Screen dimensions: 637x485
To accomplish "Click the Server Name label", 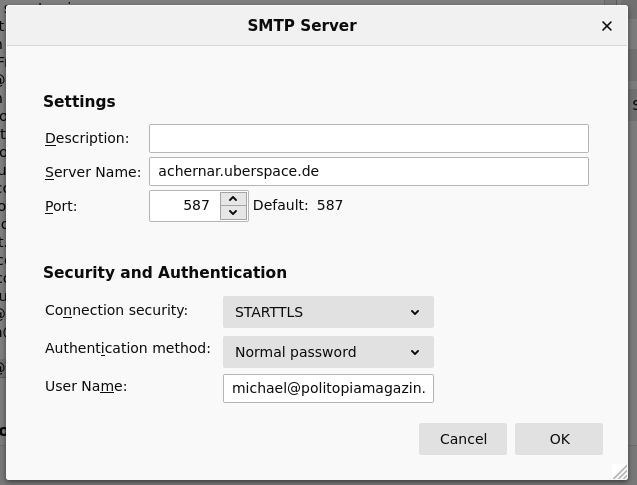I will (93, 172).
